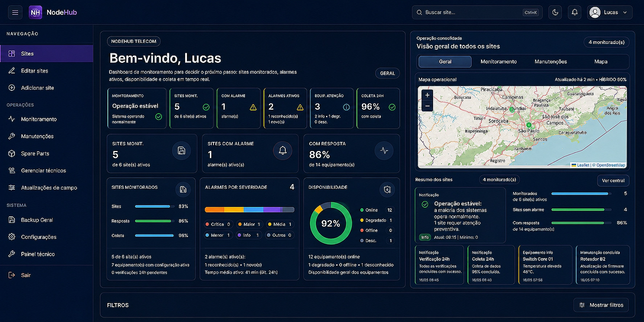
Task: Click the alarm severity color bar
Action: coord(249,209)
